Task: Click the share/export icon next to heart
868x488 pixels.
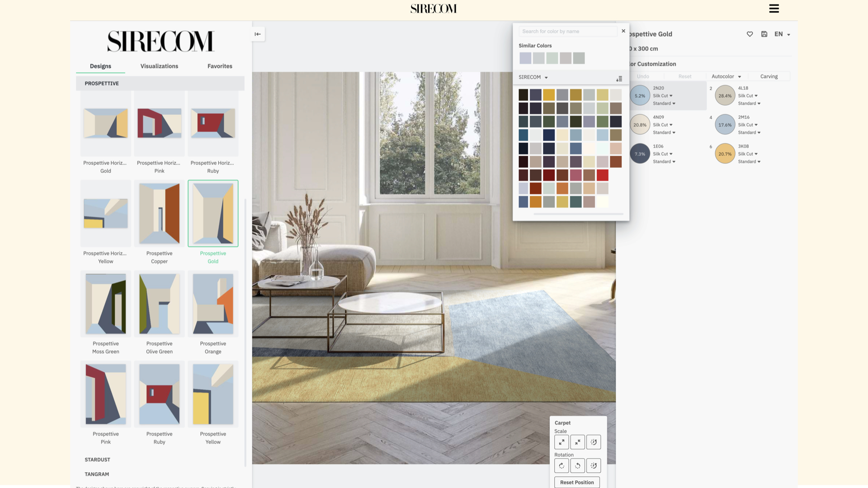Action: point(764,34)
